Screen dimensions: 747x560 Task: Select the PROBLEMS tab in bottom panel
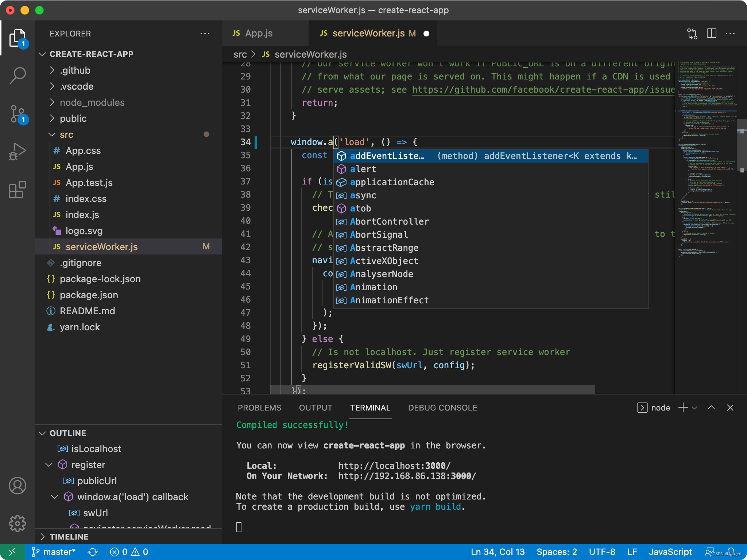pos(260,407)
